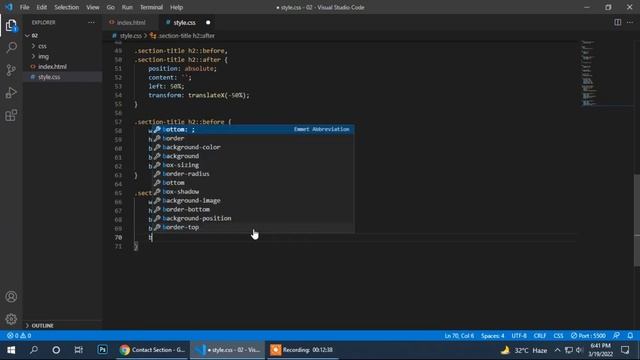
Task: Open the Selection menu
Action: pos(67,7)
